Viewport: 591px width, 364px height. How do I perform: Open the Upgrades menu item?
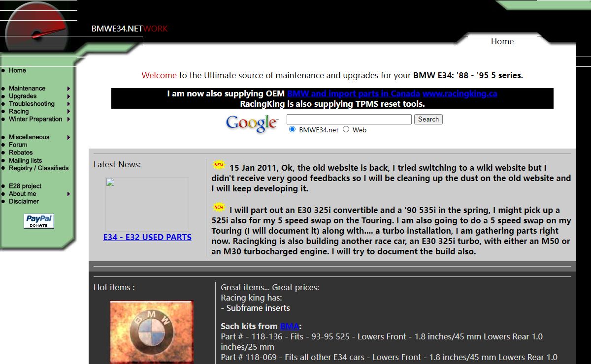point(23,96)
